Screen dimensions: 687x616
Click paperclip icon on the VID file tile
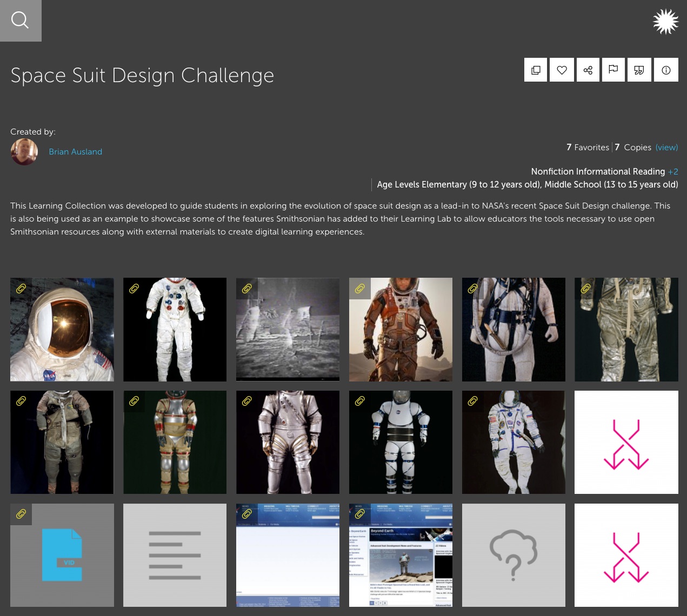click(x=21, y=514)
